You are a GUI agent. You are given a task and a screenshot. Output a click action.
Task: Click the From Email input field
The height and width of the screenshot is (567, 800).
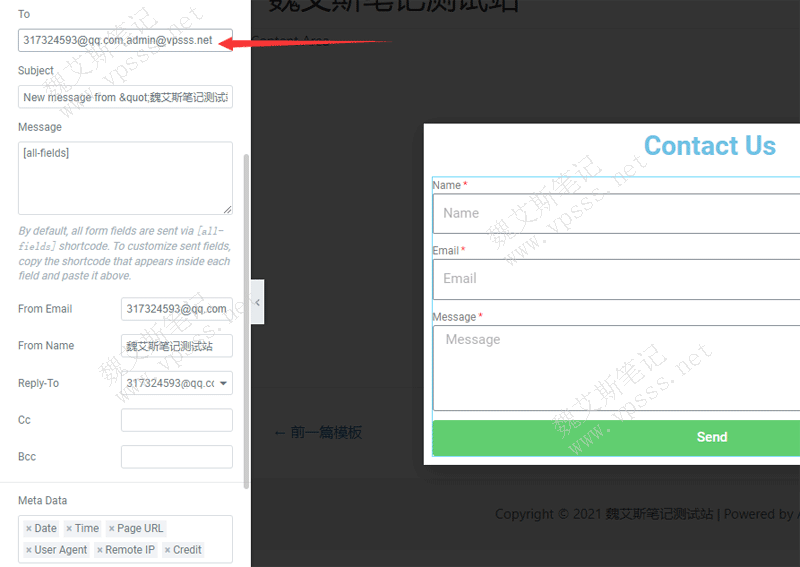pos(176,309)
